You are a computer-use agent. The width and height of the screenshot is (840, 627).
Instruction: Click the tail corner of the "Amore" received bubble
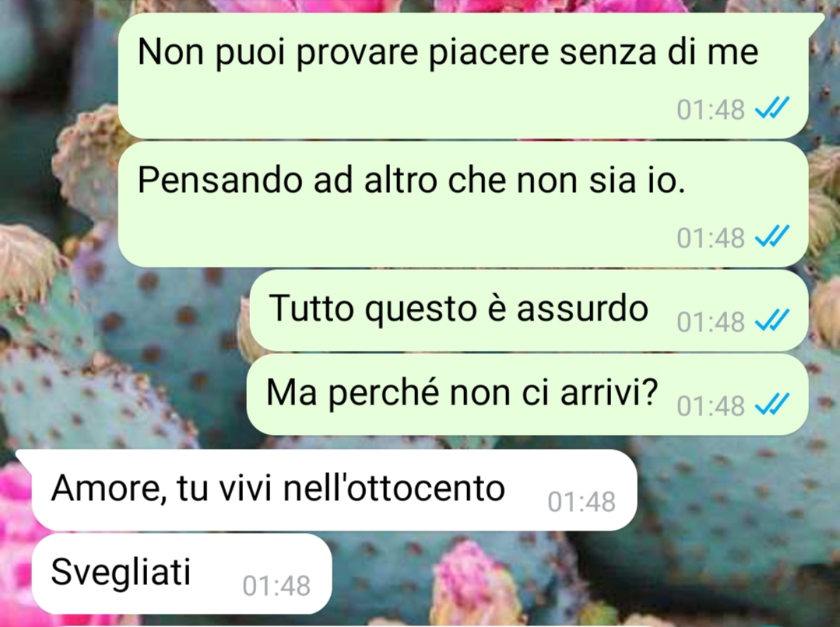[x=25, y=457]
